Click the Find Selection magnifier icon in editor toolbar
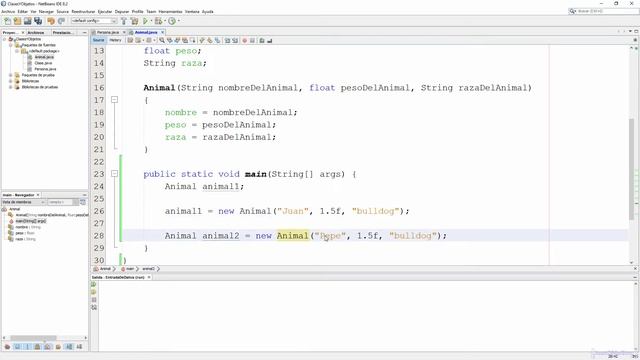Image resolution: width=640 pixels, height=360 pixels. pos(162,40)
